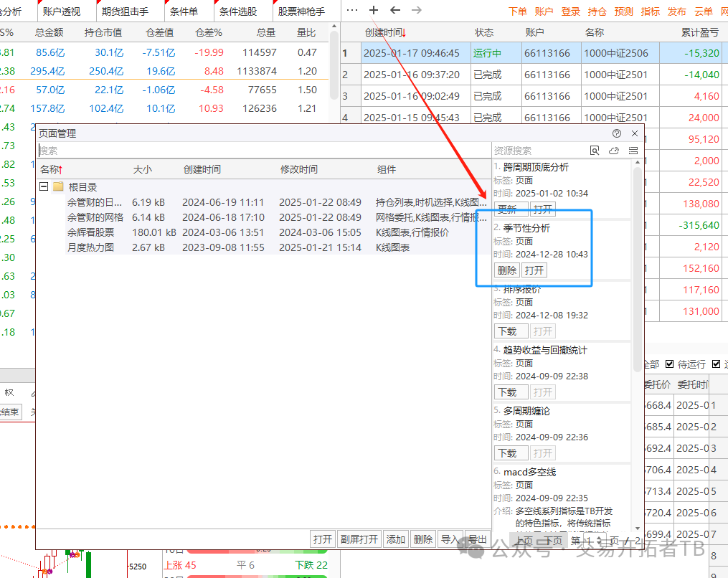Sort pages by 修改时间 column
Screen dimensions: 728x578
coord(298,169)
